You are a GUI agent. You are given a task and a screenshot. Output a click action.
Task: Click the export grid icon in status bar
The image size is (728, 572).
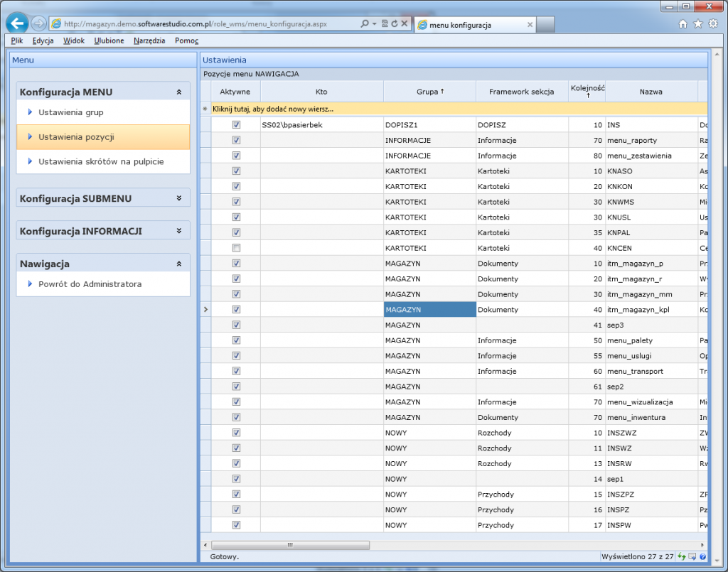[692, 556]
